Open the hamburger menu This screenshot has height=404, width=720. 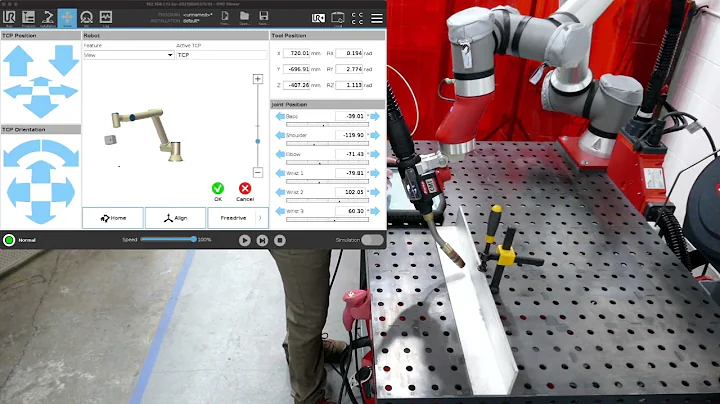(x=377, y=18)
